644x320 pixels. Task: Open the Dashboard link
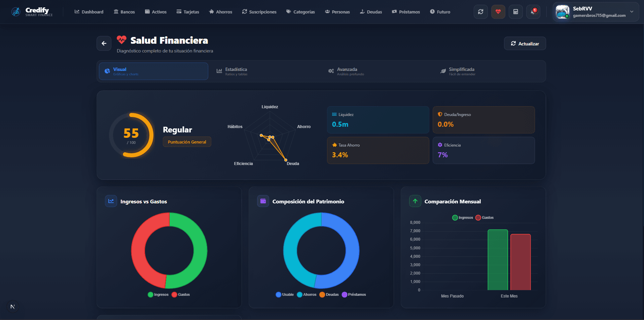88,11
